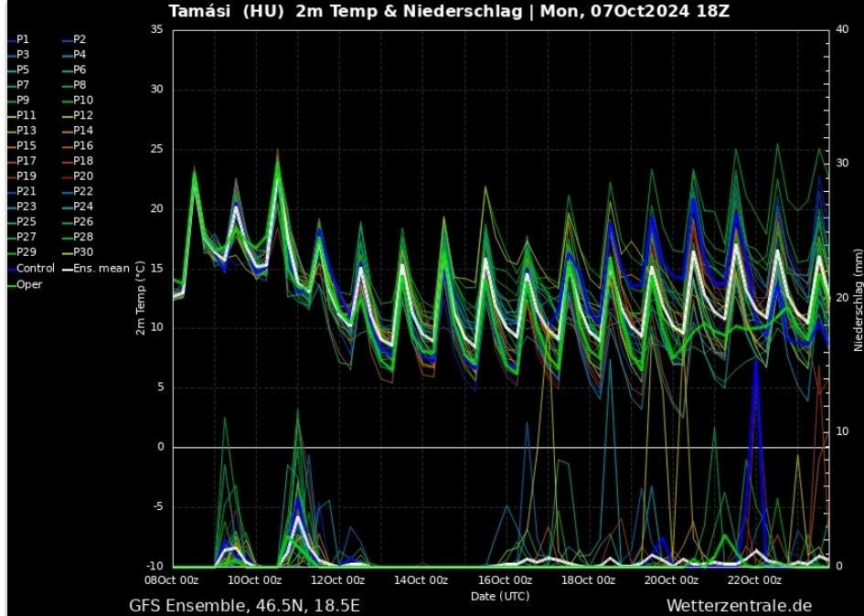
Task: Click the P10 legend label
Action: click(83, 101)
